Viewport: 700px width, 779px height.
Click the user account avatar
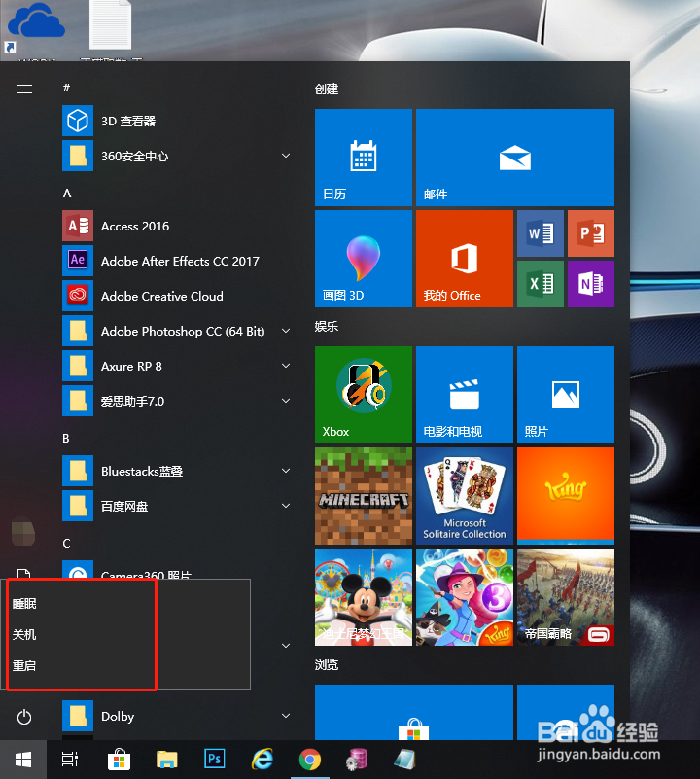tap(23, 532)
